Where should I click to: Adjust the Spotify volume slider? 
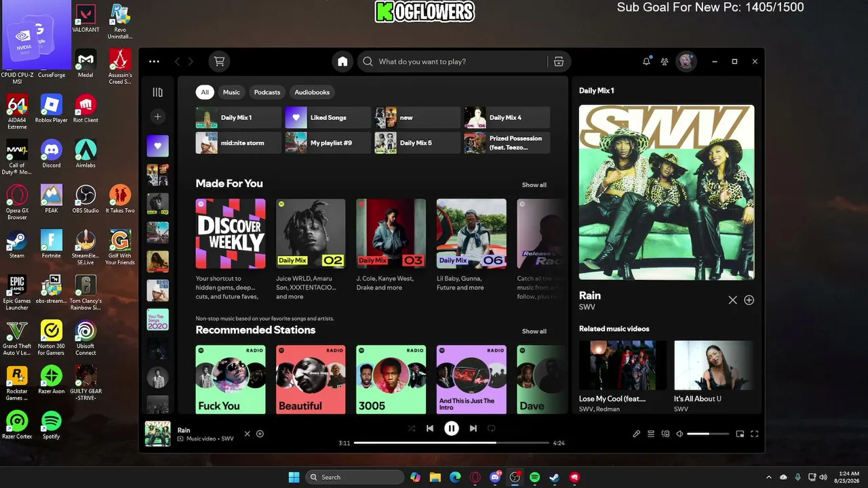708,434
